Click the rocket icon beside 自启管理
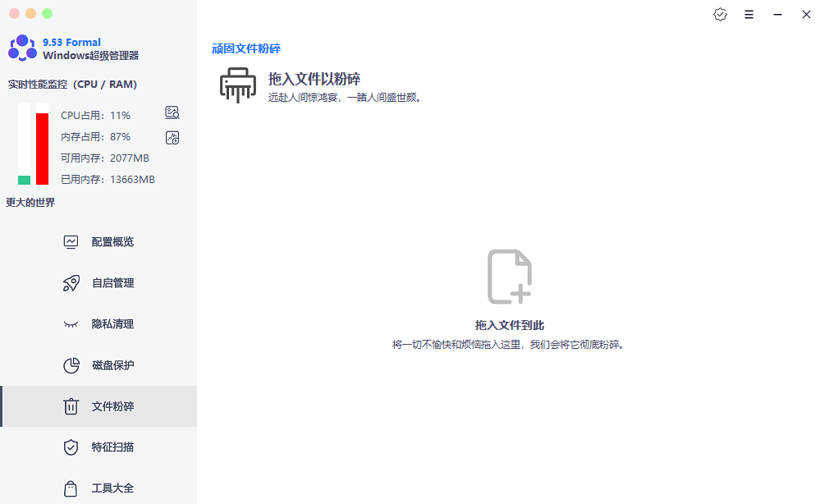 tap(71, 283)
